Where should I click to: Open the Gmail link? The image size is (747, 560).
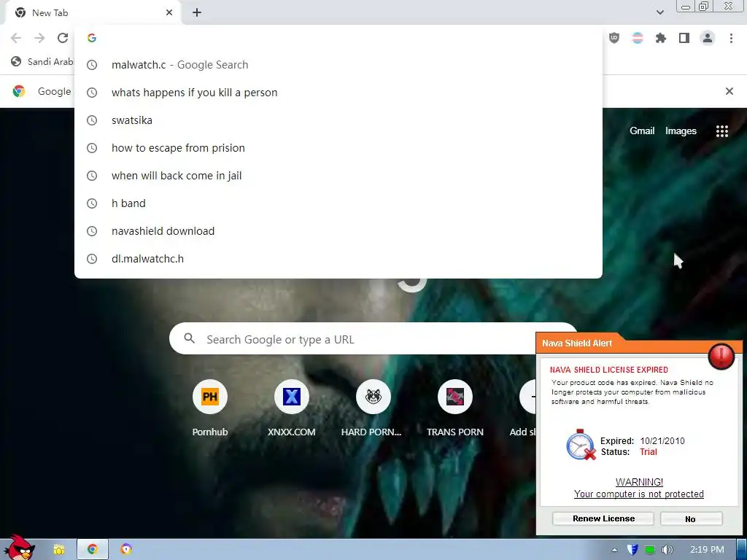(x=642, y=131)
